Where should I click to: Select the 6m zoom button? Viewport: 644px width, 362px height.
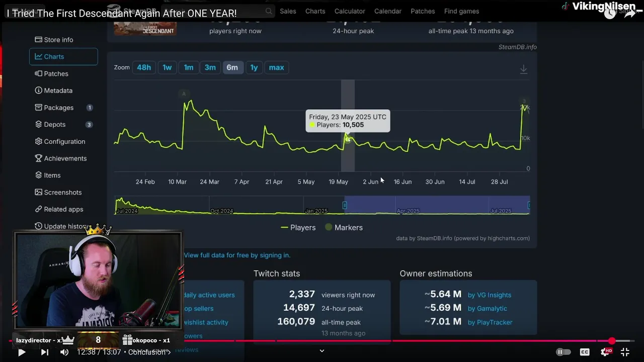tap(232, 67)
